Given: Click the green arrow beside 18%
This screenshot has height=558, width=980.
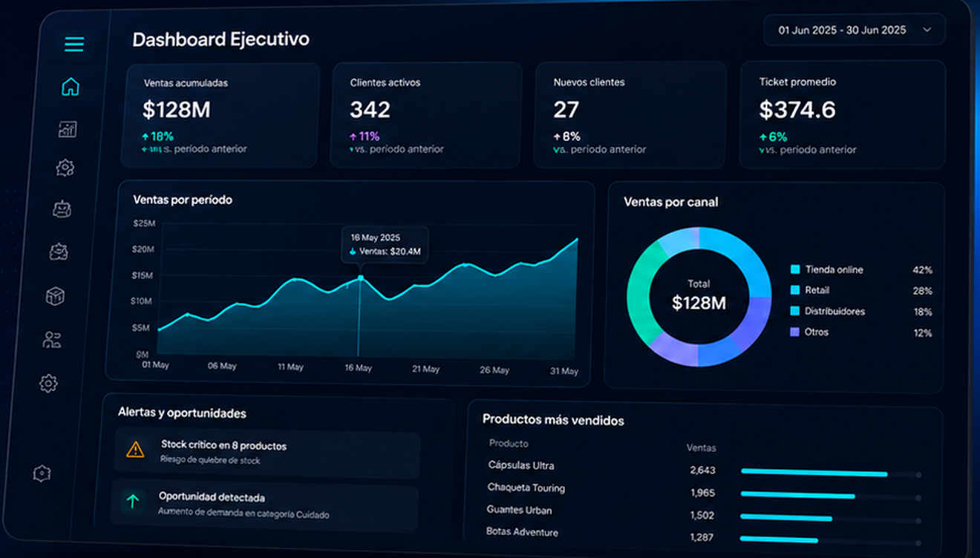Looking at the screenshot, I should click(x=146, y=137).
